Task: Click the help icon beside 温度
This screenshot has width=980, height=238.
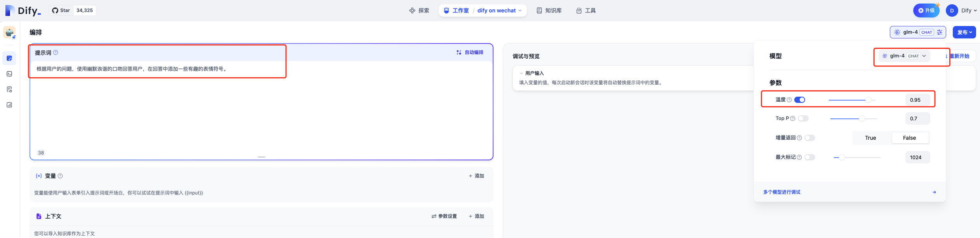Action: tap(789, 100)
